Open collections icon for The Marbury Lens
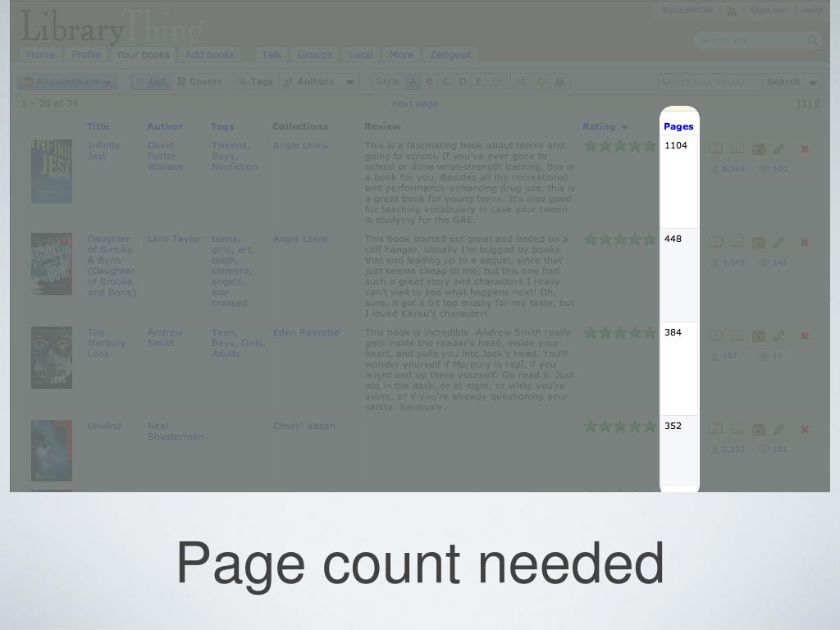The width and height of the screenshot is (840, 630). click(759, 336)
